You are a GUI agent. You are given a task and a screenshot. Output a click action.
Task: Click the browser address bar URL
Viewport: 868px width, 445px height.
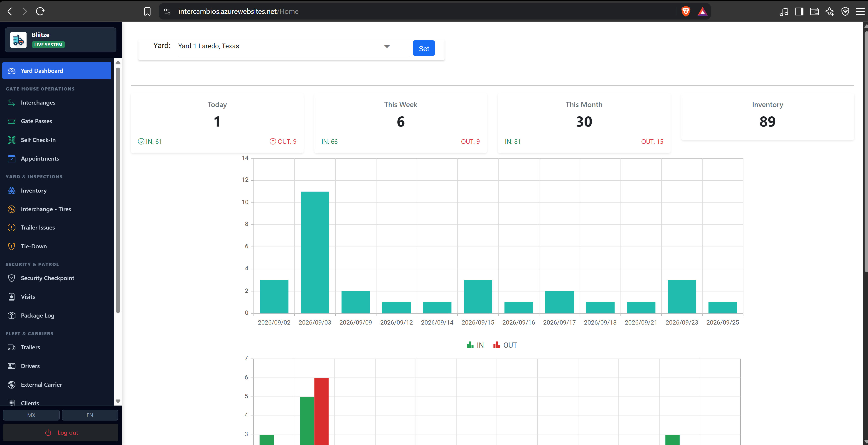point(238,11)
